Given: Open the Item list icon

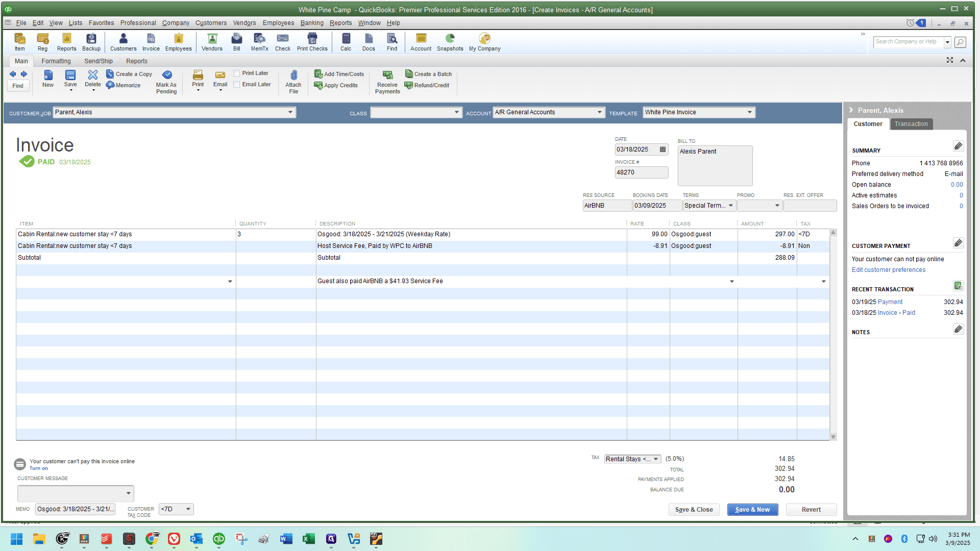Looking at the screenshot, I should tap(19, 42).
